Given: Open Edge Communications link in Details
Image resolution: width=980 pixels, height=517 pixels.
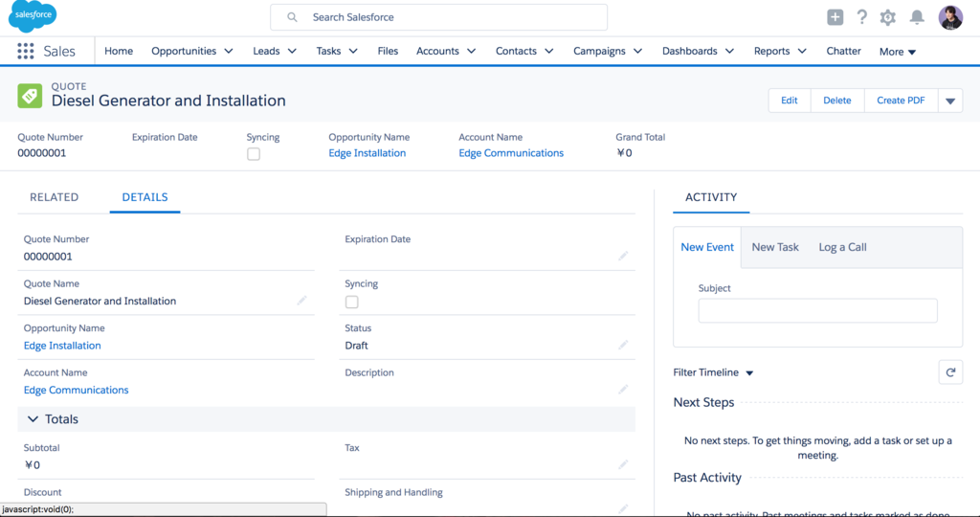Looking at the screenshot, I should pyautogui.click(x=76, y=390).
